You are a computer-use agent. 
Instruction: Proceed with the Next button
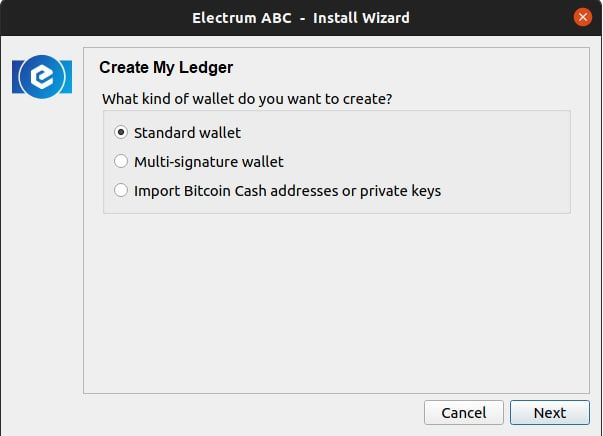point(549,412)
